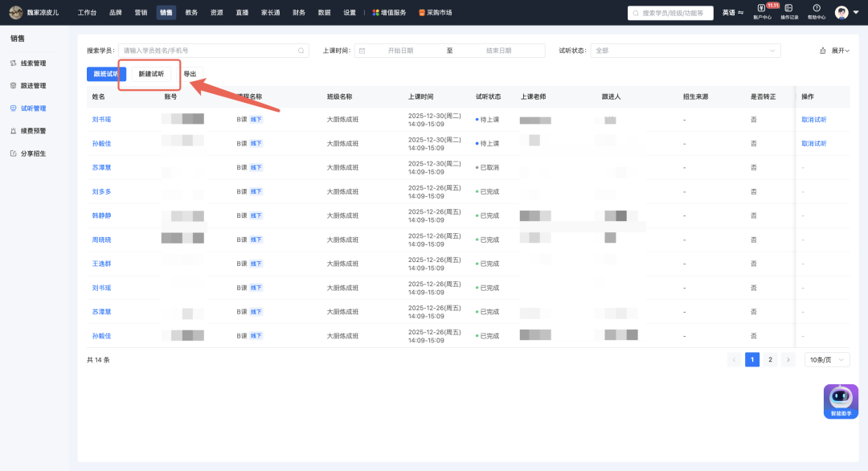Click the 共 14 条 total count
868x471 pixels.
98,360
